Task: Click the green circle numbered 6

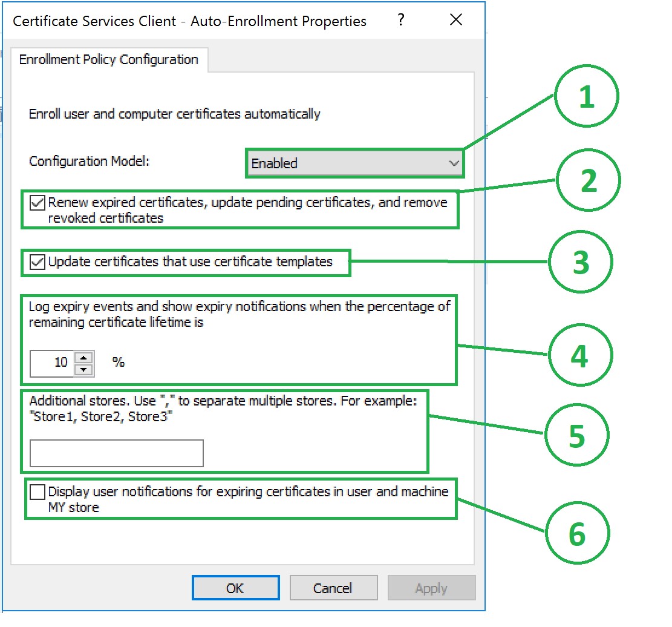Action: click(577, 533)
